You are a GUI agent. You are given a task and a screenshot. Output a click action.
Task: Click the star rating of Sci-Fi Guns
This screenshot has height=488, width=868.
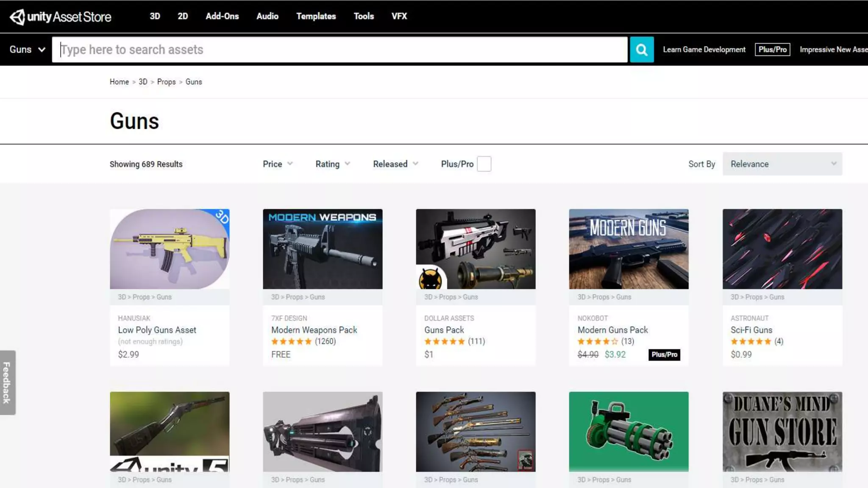point(751,341)
